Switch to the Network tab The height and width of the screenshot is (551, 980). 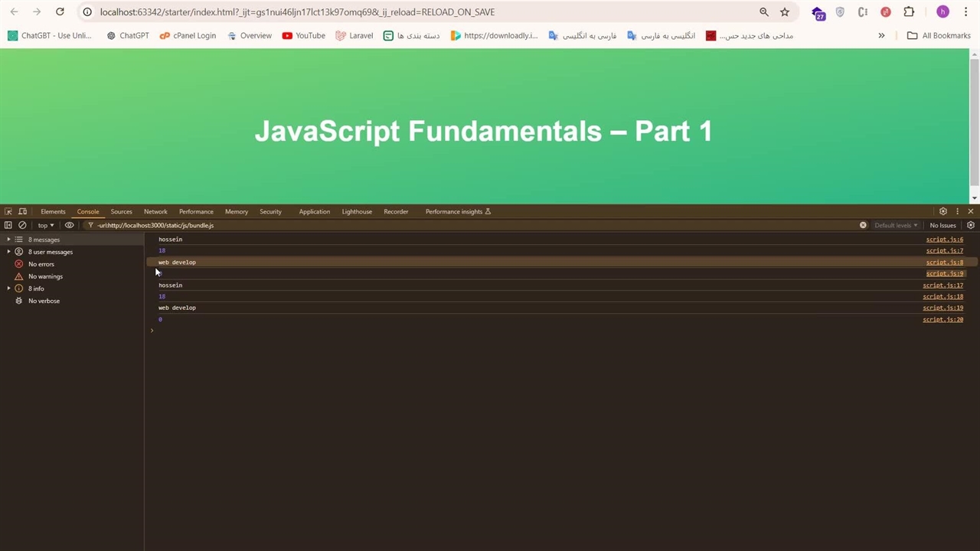(x=155, y=212)
